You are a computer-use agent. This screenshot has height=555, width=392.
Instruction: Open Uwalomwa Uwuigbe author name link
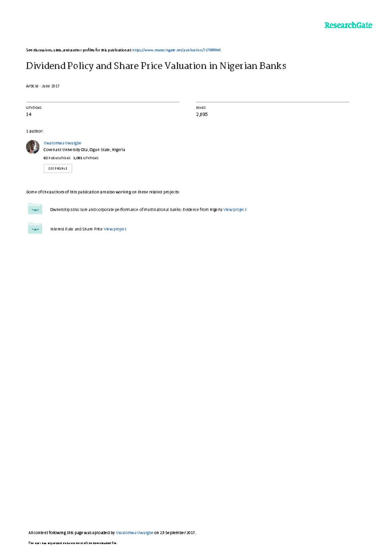point(62,143)
